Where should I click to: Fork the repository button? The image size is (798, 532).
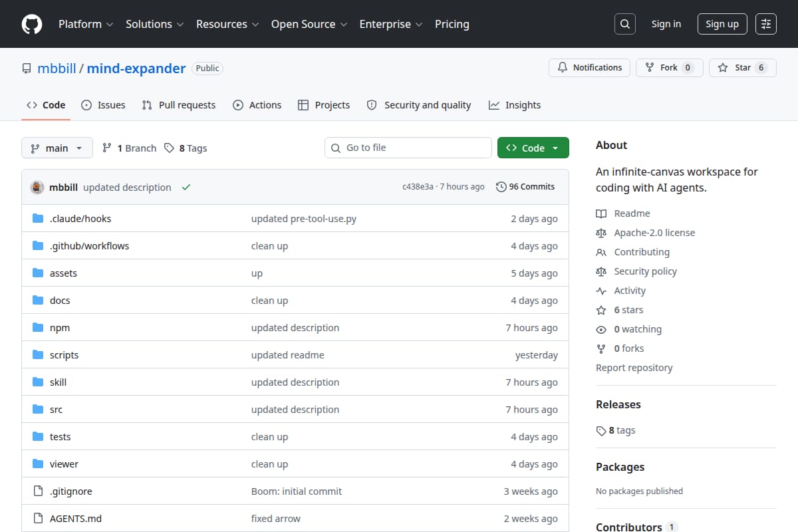pyautogui.click(x=669, y=68)
